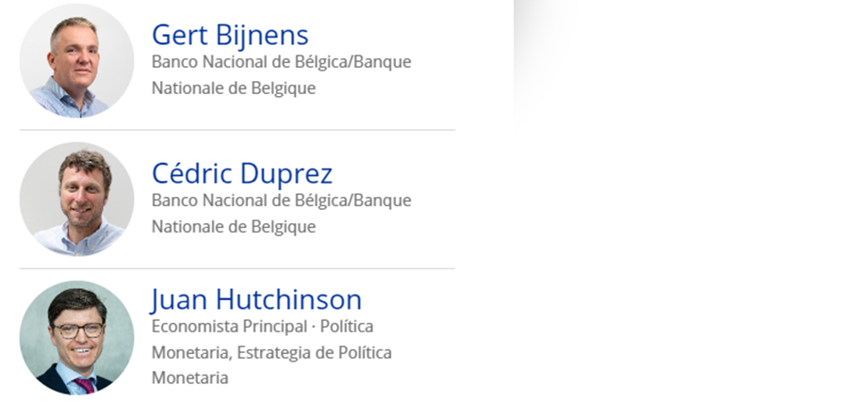The height and width of the screenshot is (402, 868).
Task: Open the Gert Bijnens author link
Action: [x=229, y=35]
